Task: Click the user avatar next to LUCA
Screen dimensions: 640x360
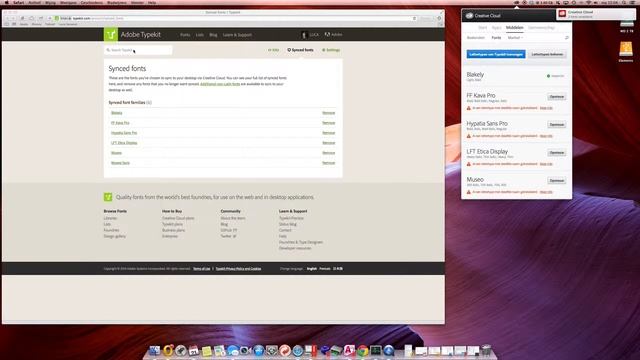Action: [x=304, y=35]
